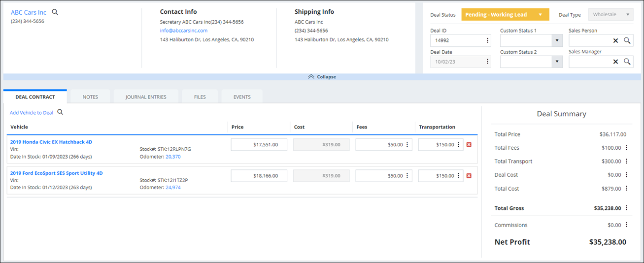Open the Events tab
The height and width of the screenshot is (263, 644).
(x=242, y=97)
